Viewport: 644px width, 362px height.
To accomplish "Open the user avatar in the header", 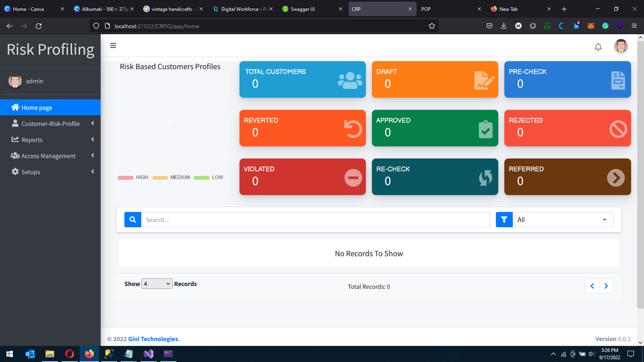I will pos(621,45).
